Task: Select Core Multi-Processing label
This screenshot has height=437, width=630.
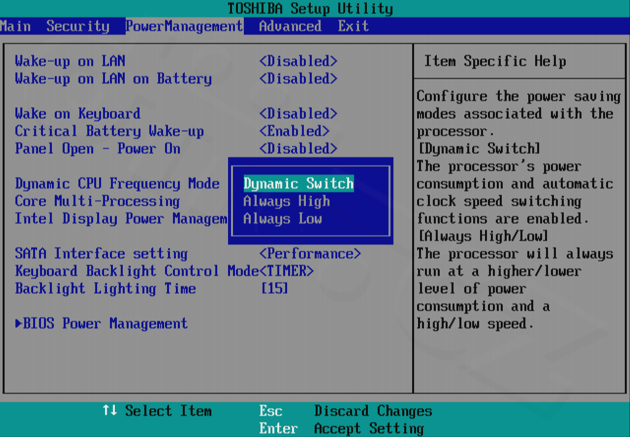Action: point(97,201)
